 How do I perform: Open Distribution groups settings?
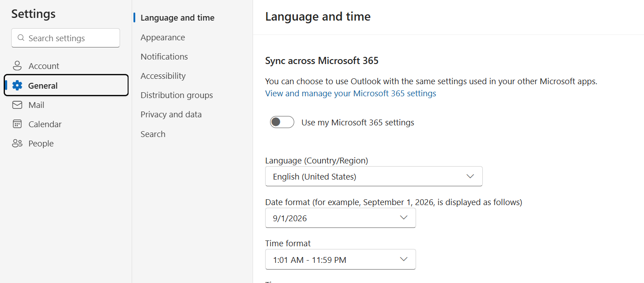[x=176, y=95]
